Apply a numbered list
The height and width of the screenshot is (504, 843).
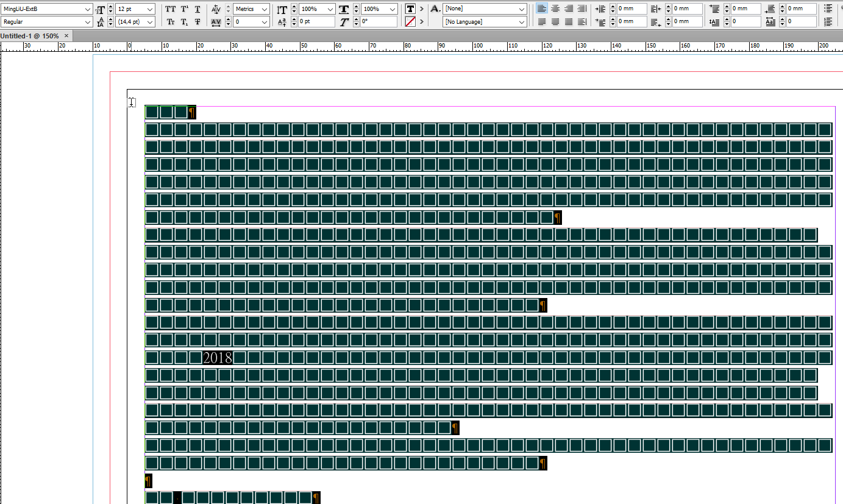click(827, 22)
